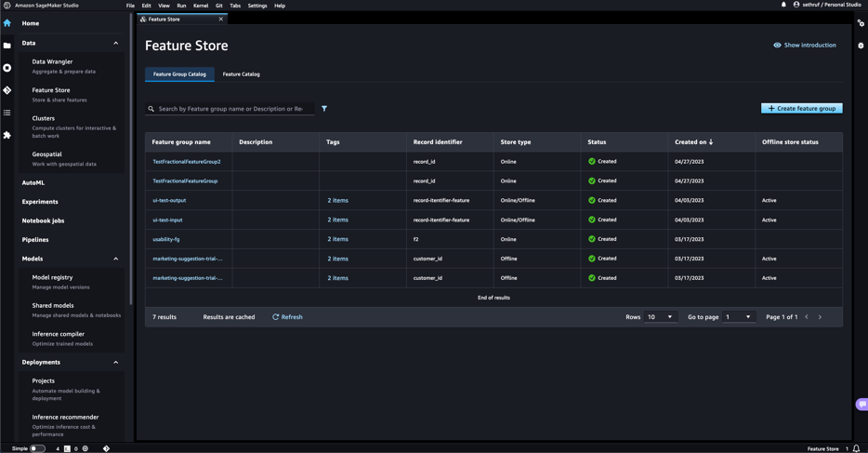The height and width of the screenshot is (453, 868).
Task: Click status icon for TestFractionalFeatureGroup2
Action: click(x=592, y=161)
